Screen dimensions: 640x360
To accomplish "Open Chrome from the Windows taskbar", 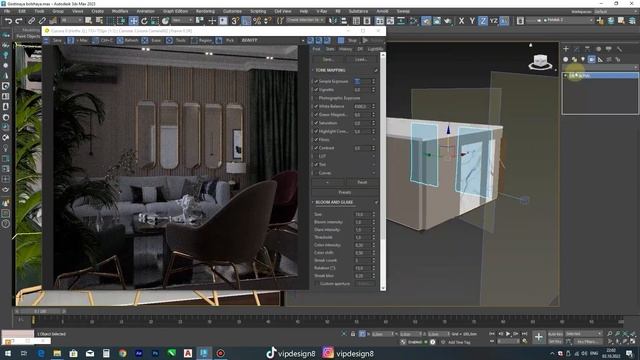I will pos(122,353).
